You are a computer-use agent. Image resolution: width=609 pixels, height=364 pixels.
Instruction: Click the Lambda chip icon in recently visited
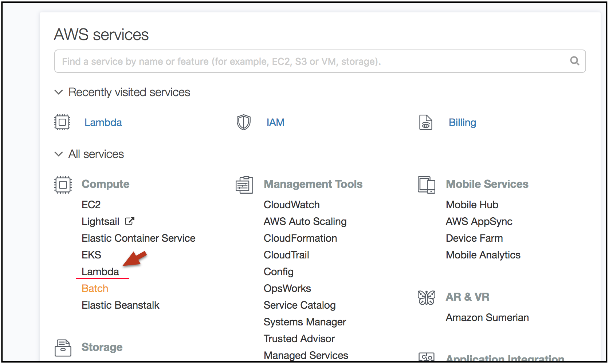coord(62,122)
